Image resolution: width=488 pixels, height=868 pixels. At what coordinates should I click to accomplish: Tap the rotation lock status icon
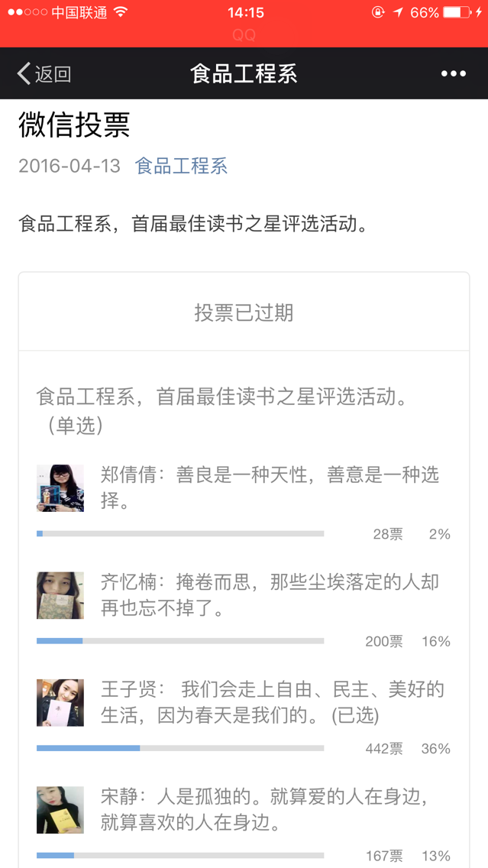click(378, 12)
